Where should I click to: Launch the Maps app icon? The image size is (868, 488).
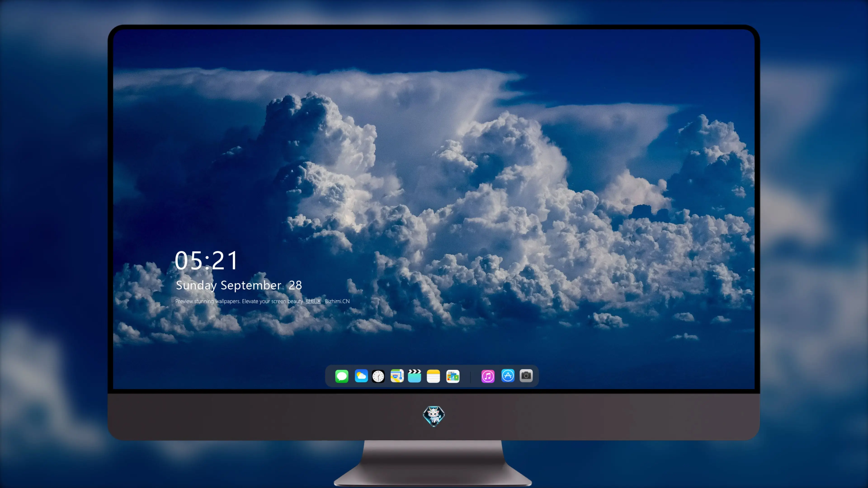click(x=397, y=376)
